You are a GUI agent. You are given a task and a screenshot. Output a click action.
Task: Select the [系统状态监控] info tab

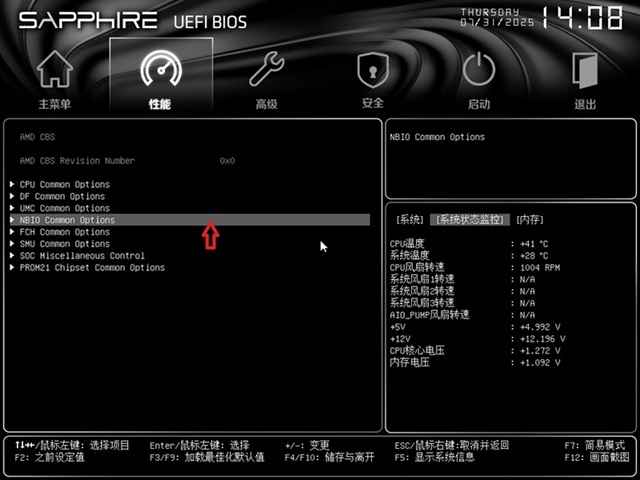tap(469, 220)
